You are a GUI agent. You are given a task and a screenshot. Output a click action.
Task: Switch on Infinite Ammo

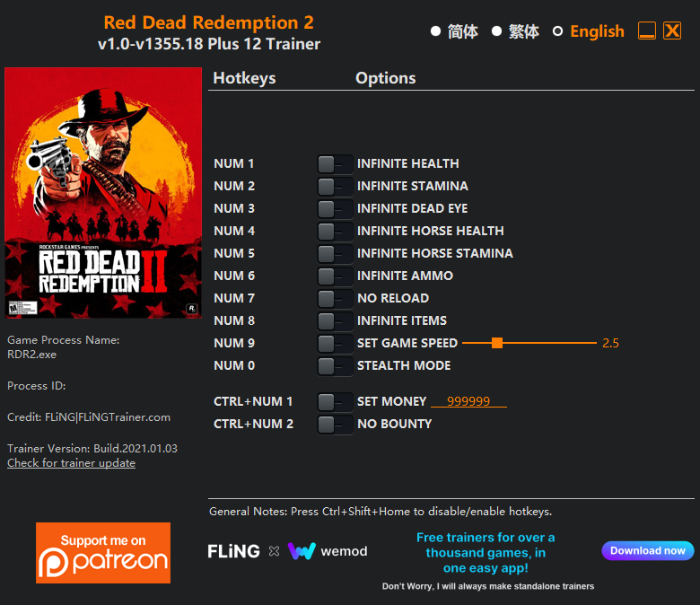click(x=335, y=276)
